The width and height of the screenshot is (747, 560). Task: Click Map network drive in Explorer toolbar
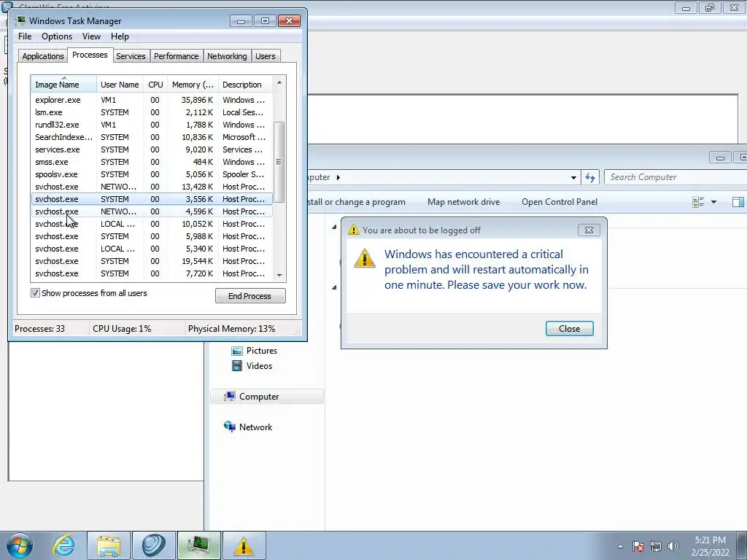[463, 202]
